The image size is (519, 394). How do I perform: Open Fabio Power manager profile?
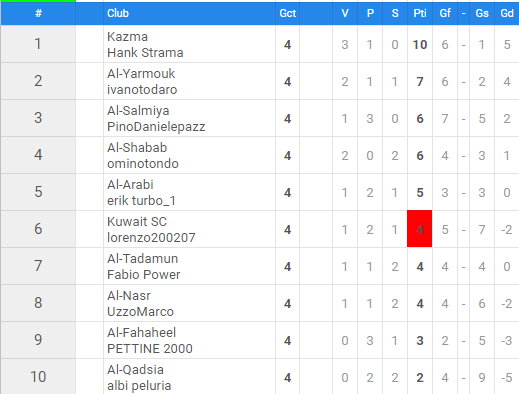144,275
